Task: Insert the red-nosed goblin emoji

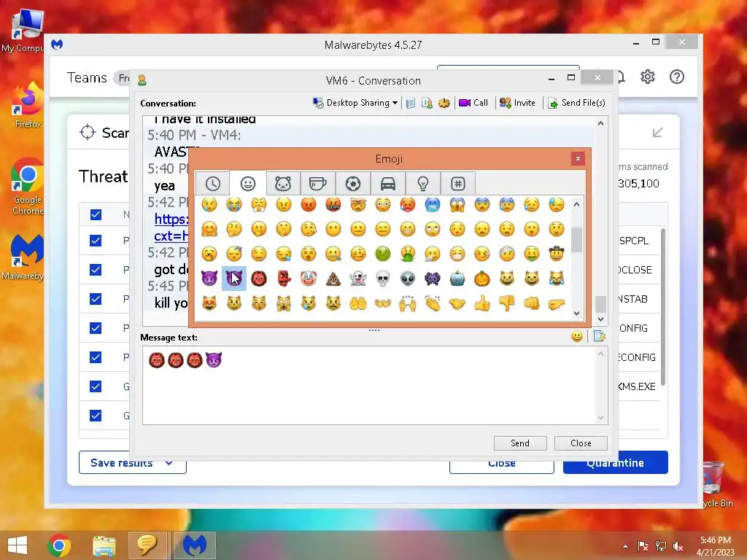Action: point(284,279)
